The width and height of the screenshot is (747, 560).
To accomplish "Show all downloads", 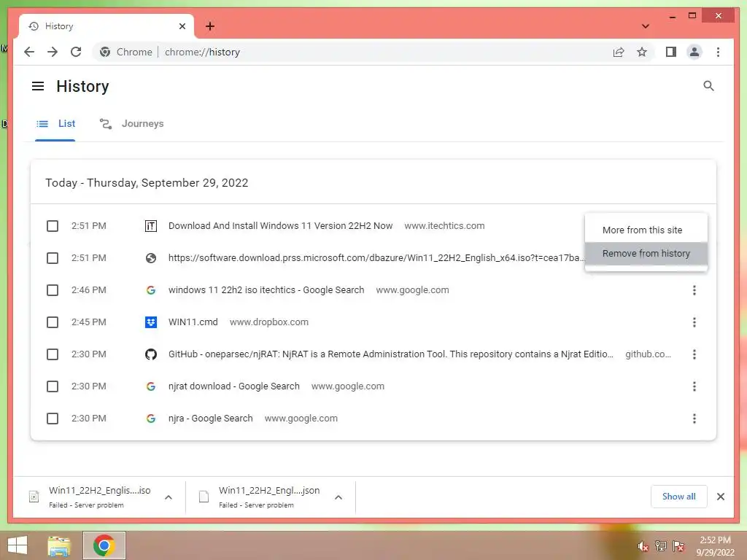I will click(679, 497).
